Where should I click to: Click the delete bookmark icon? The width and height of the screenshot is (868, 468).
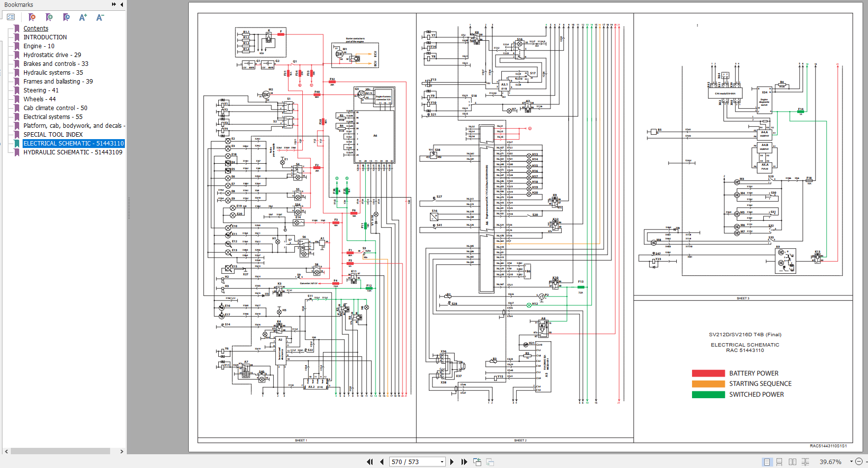pos(32,17)
